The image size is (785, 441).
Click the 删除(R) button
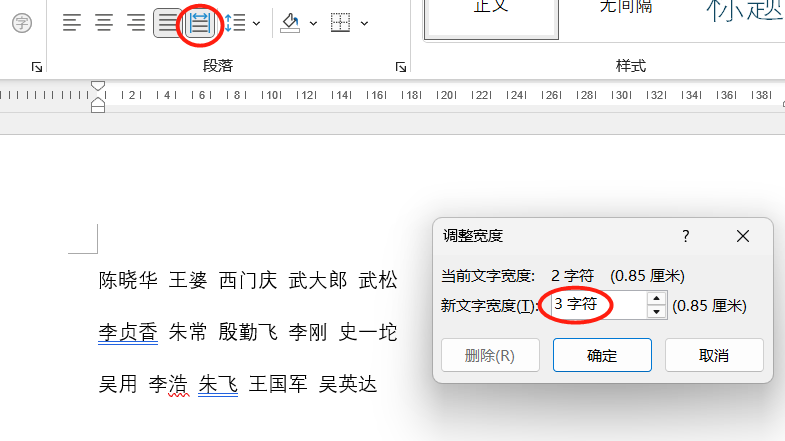click(x=490, y=355)
